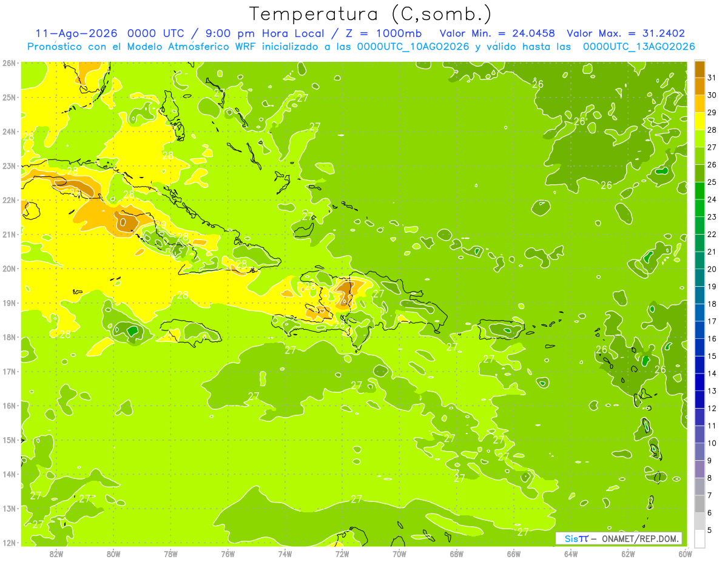The height and width of the screenshot is (562, 728).
Task: Click the 'Z = 1000mb' level text
Action: point(383,33)
